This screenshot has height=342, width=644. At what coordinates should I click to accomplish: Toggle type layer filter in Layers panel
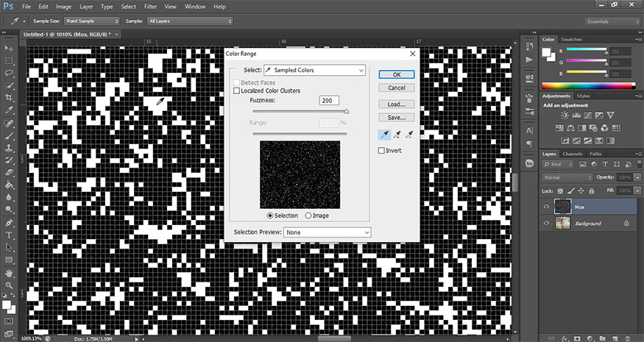click(605, 164)
